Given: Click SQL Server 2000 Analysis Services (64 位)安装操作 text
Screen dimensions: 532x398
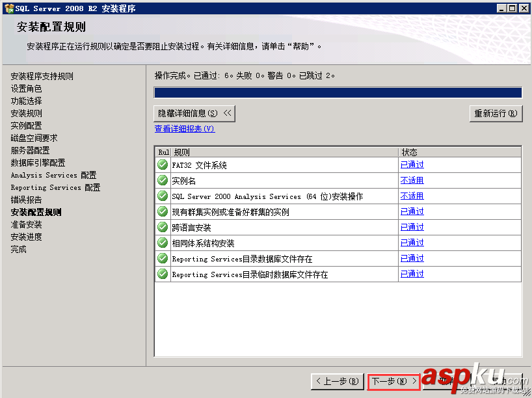Looking at the screenshot, I should point(267,196).
